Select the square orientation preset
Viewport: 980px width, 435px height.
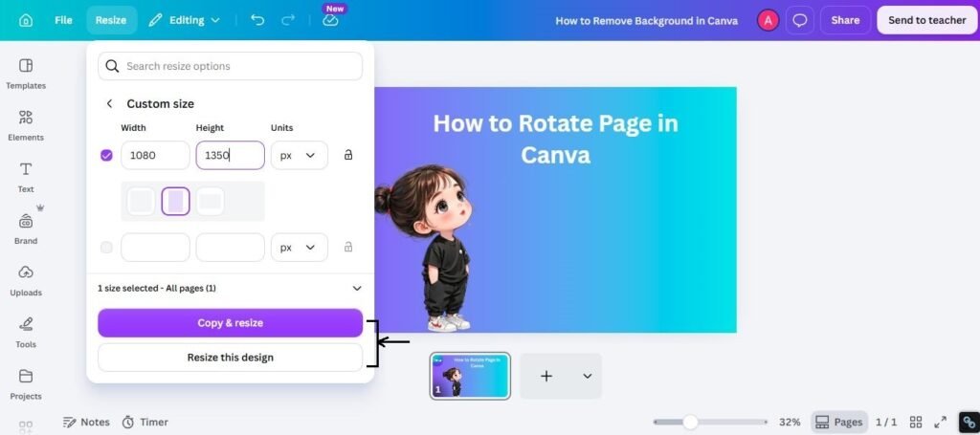141,202
